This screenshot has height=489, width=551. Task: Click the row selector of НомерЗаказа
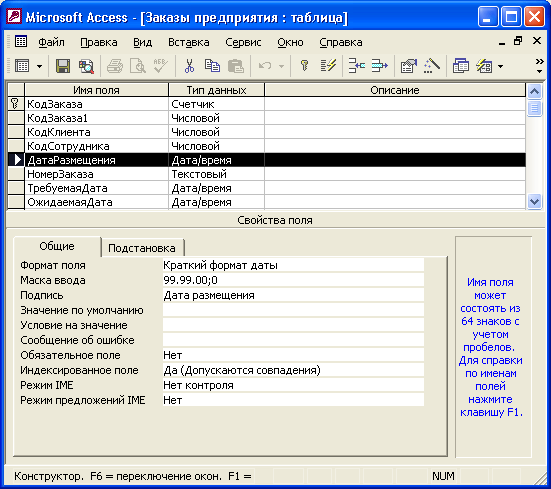coord(16,174)
